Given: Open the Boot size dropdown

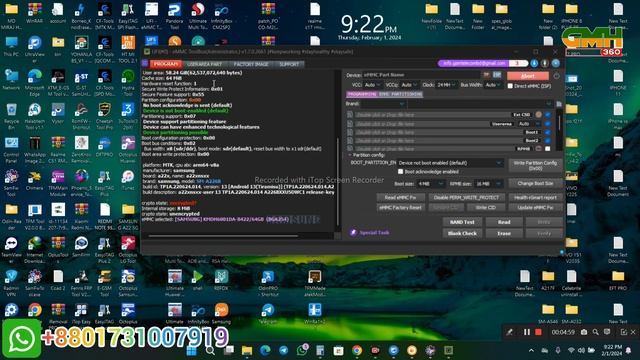Looking at the screenshot, I should point(431,184).
